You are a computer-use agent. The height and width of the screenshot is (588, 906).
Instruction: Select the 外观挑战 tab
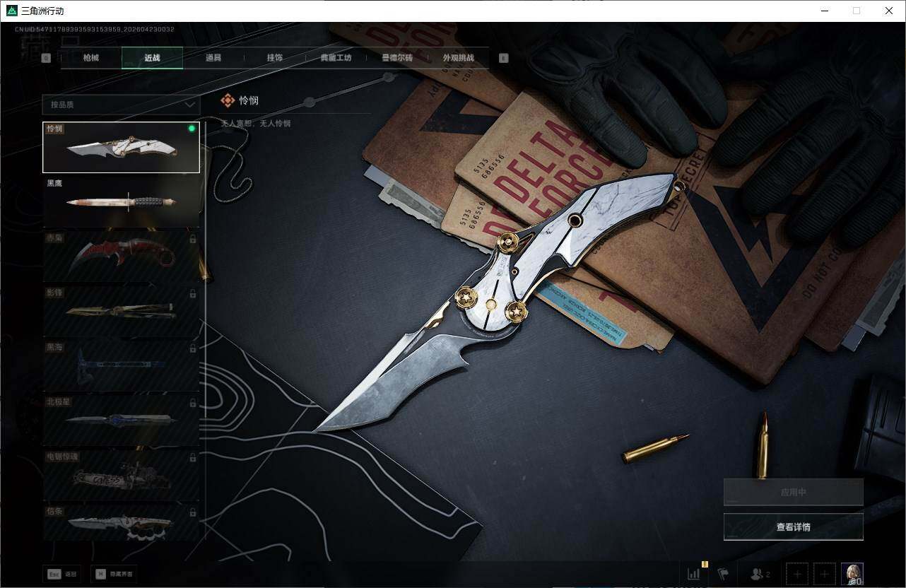point(458,58)
